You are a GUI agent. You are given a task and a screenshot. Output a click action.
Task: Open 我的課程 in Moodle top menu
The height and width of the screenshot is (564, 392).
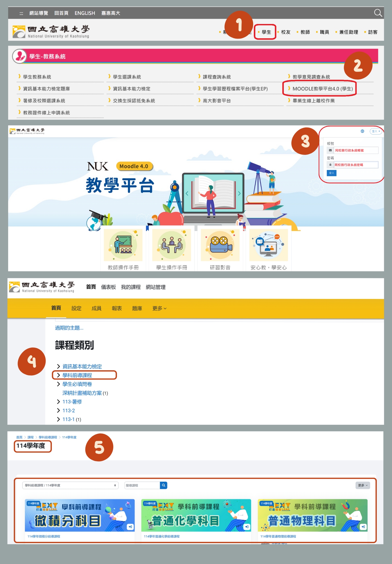131,287
